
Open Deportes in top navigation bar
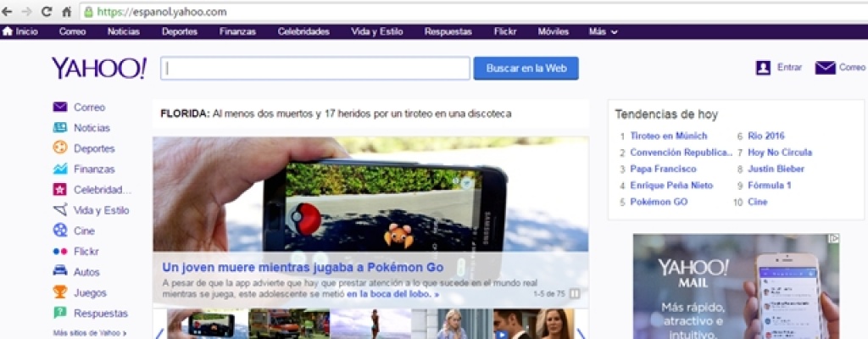pyautogui.click(x=180, y=31)
